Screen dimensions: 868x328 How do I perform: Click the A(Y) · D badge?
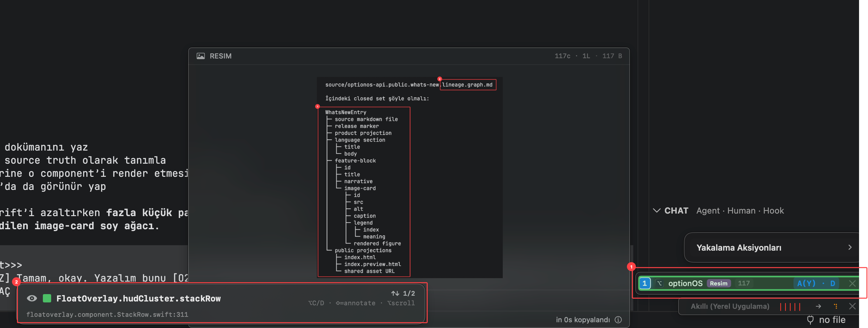tap(816, 283)
